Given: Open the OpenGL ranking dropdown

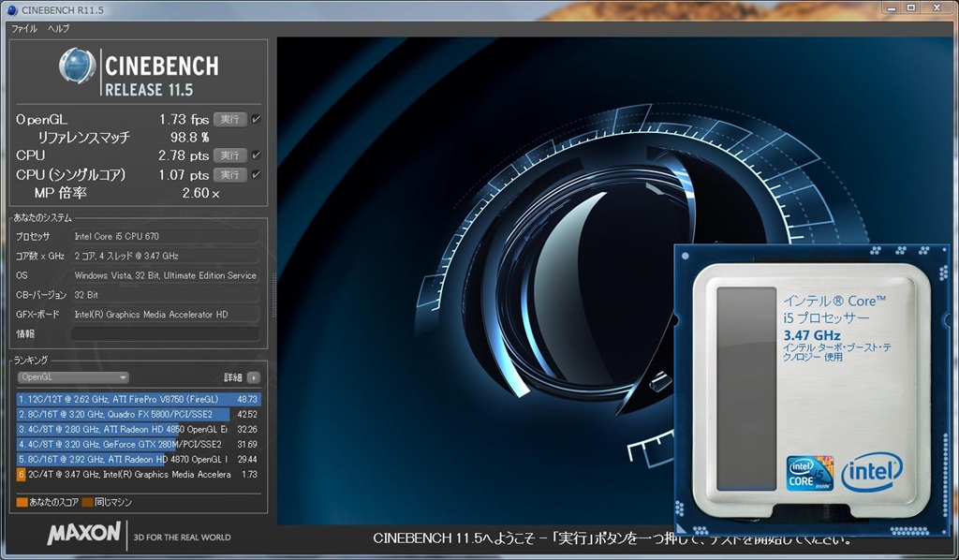Looking at the screenshot, I should point(73,377).
